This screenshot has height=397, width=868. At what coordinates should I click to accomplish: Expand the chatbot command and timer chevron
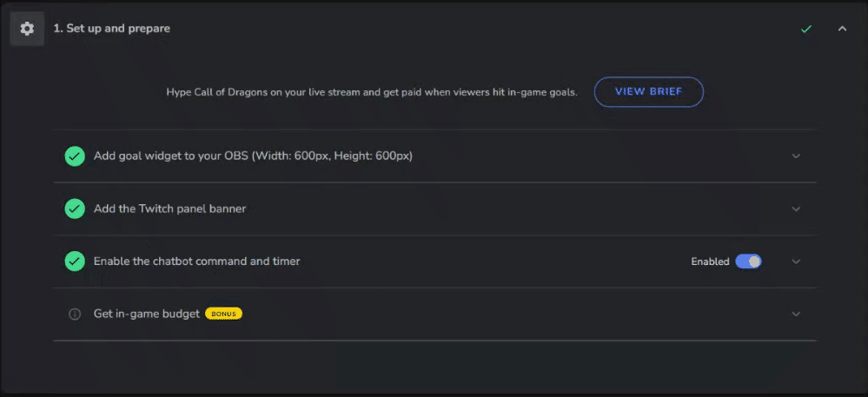pyautogui.click(x=796, y=261)
